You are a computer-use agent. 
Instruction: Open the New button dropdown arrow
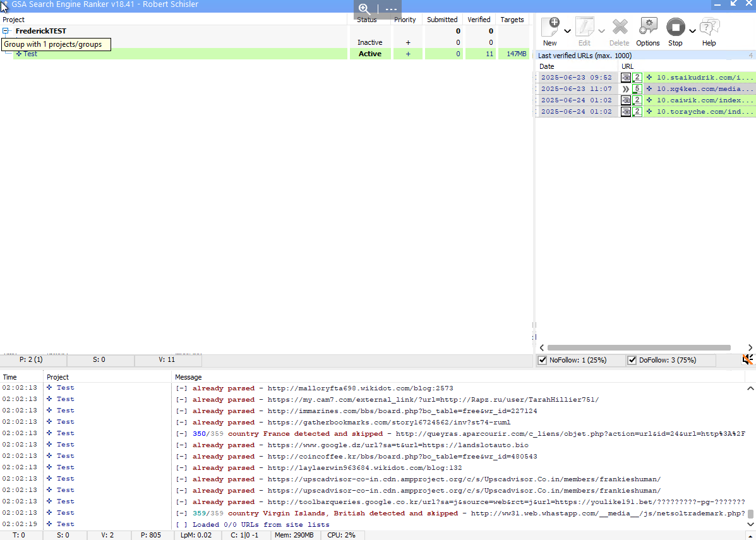click(568, 31)
